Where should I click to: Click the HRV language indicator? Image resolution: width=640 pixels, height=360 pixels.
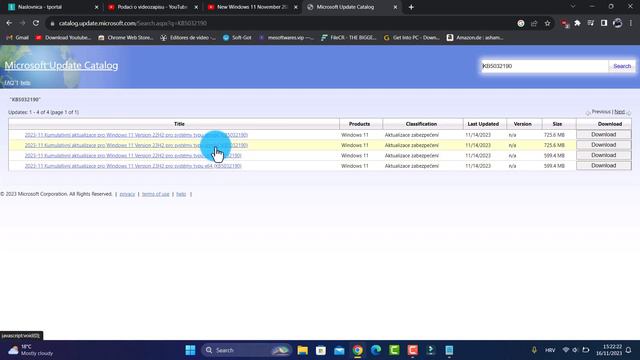[550, 350]
